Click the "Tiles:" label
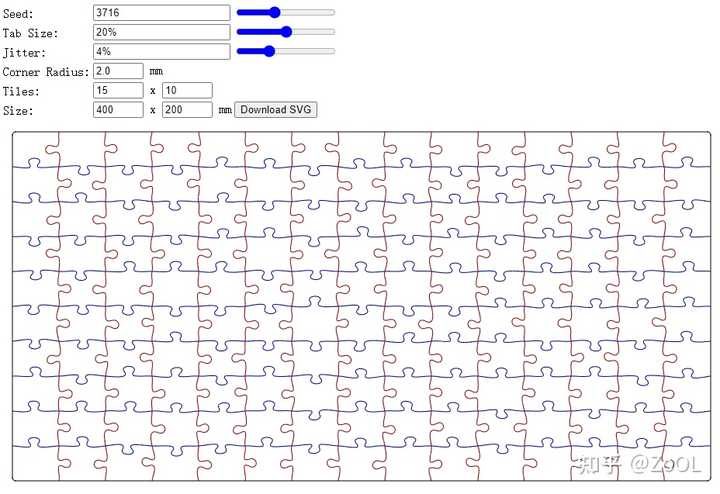 21,91
